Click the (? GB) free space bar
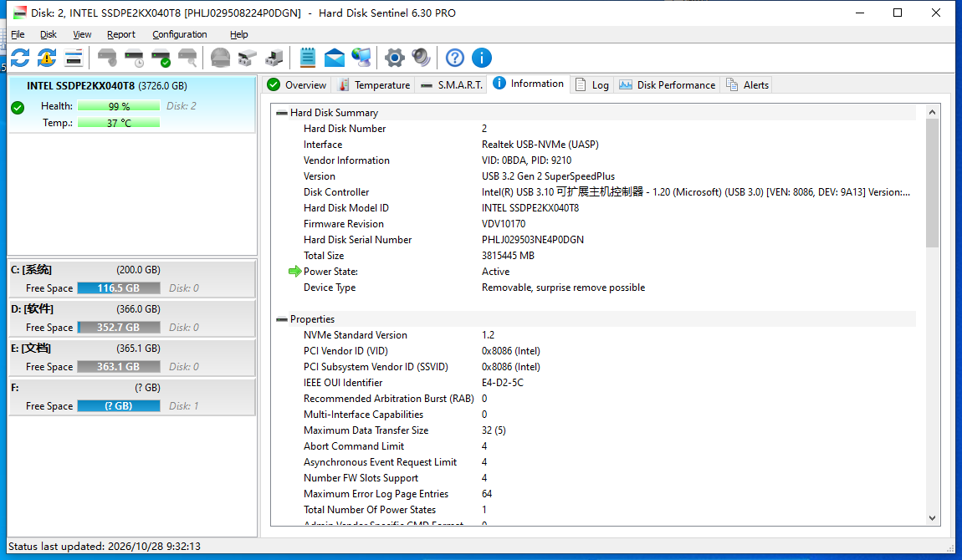The height and width of the screenshot is (560, 962). 119,405
